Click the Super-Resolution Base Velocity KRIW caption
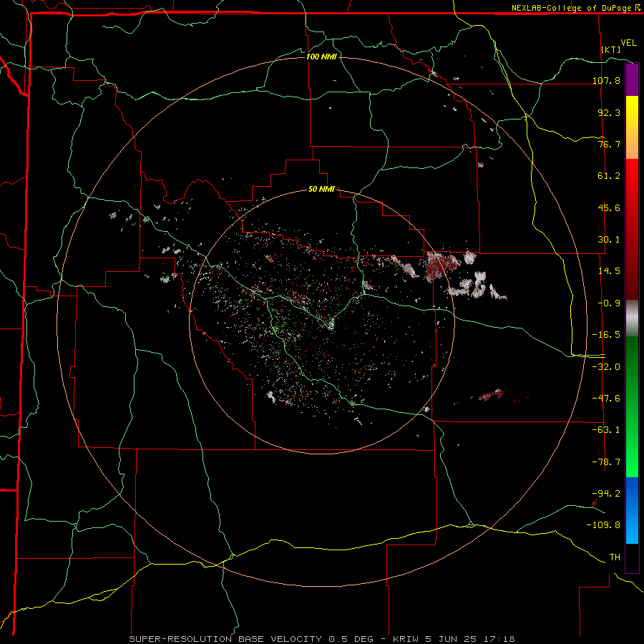Viewport: 644px width, 644px height. tap(322, 639)
